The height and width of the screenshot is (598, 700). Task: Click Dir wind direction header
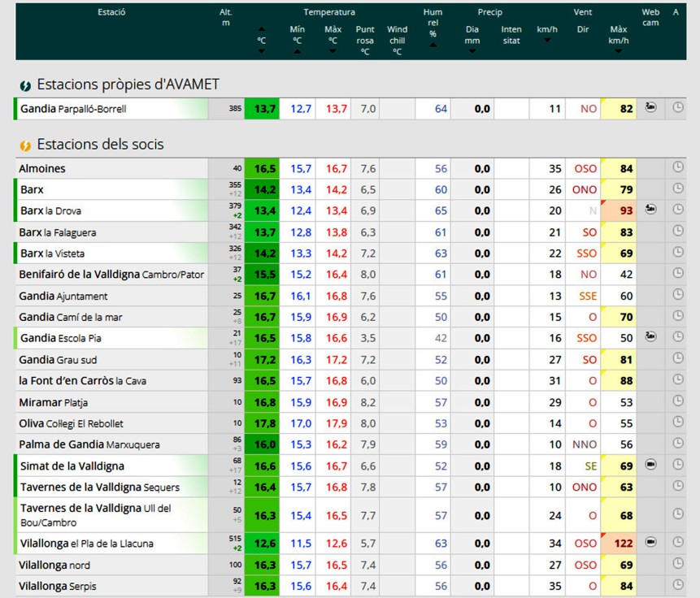point(583,29)
